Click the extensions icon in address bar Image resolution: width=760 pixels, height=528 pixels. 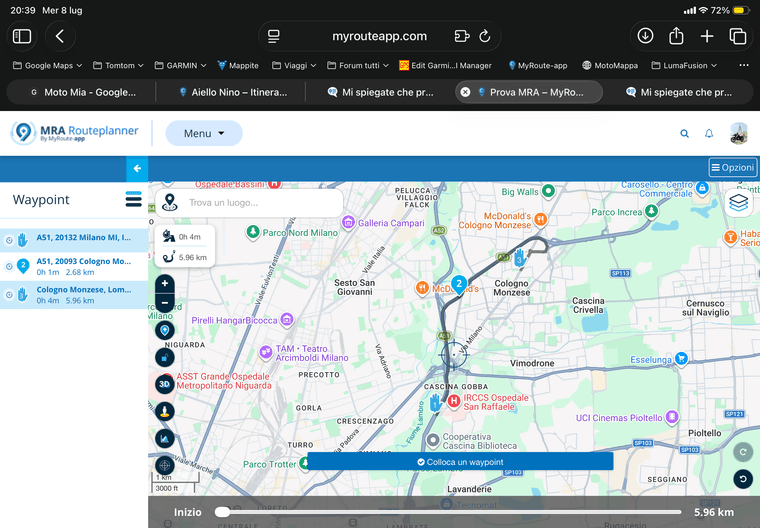coord(462,36)
